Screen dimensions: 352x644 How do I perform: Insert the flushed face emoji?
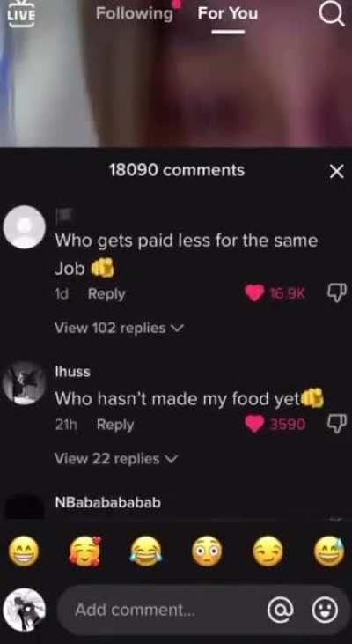tap(207, 552)
